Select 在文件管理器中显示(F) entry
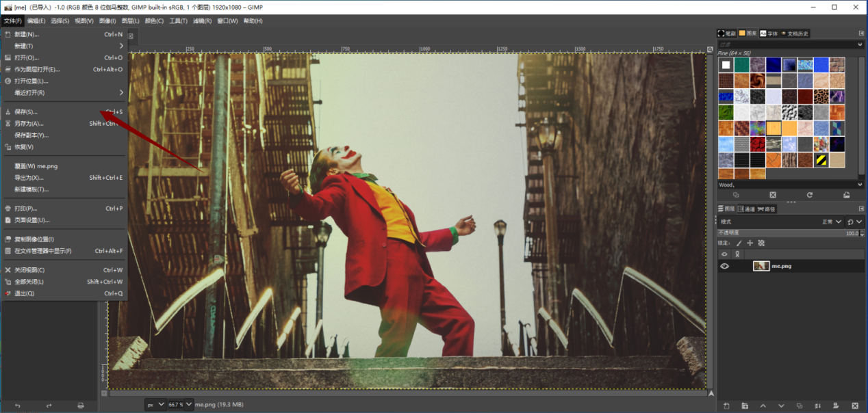This screenshot has width=868, height=413. pos(64,250)
